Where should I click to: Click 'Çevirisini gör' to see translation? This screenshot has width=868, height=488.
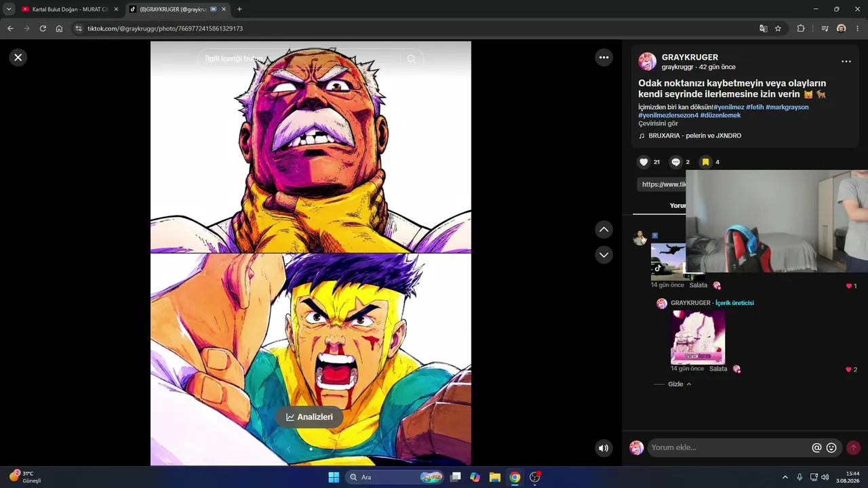tap(658, 123)
